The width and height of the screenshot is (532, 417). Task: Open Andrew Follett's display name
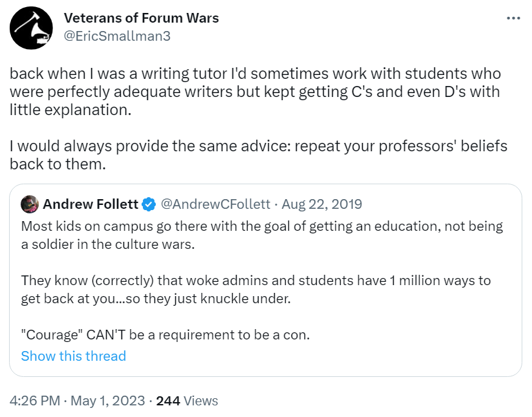(x=90, y=205)
